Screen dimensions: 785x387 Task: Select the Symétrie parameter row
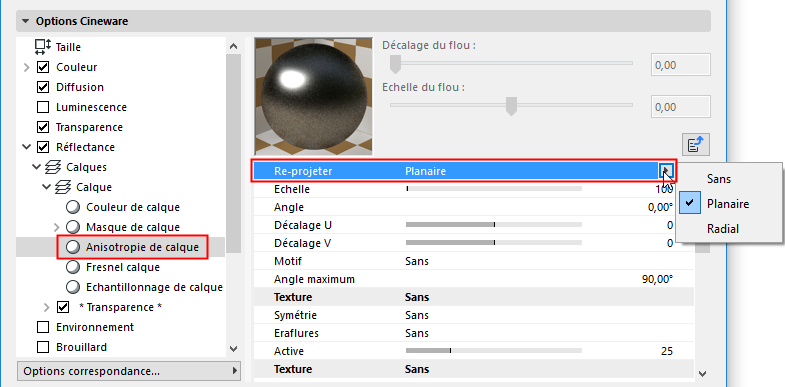tap(474, 315)
